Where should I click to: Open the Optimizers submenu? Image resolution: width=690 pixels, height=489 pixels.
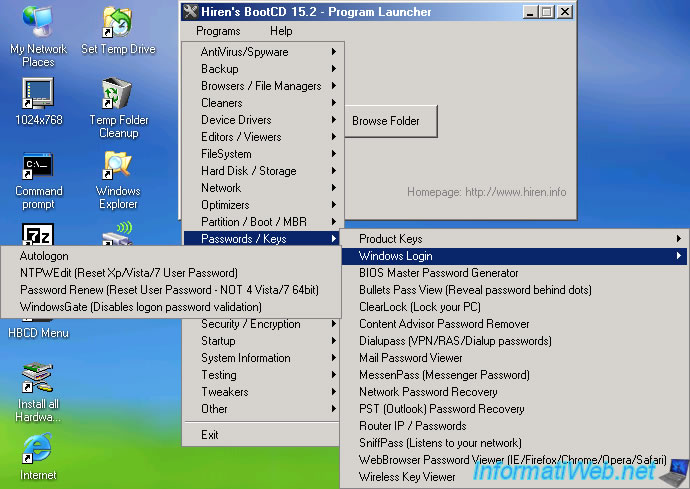262,205
